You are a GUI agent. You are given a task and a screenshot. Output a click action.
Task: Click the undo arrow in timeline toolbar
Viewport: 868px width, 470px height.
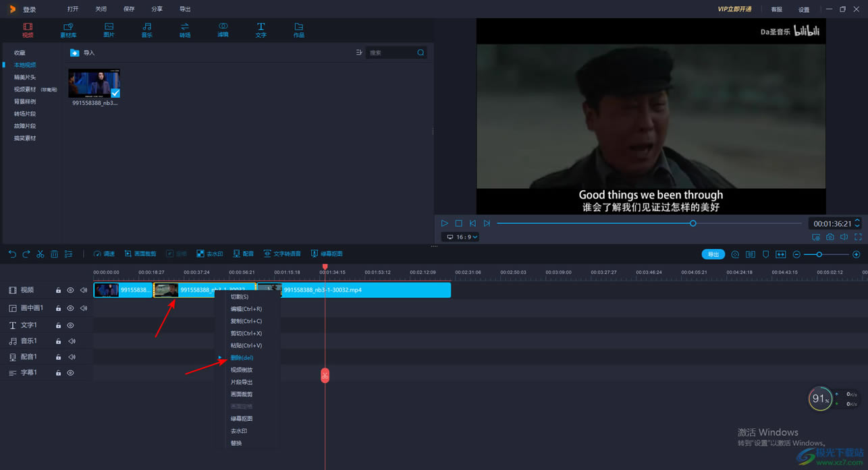(x=12, y=254)
